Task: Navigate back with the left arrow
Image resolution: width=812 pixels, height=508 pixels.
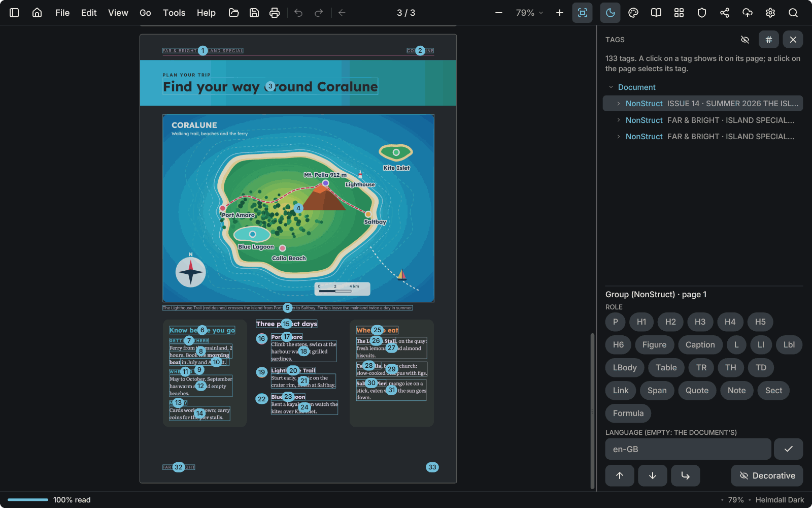Action: (x=342, y=13)
